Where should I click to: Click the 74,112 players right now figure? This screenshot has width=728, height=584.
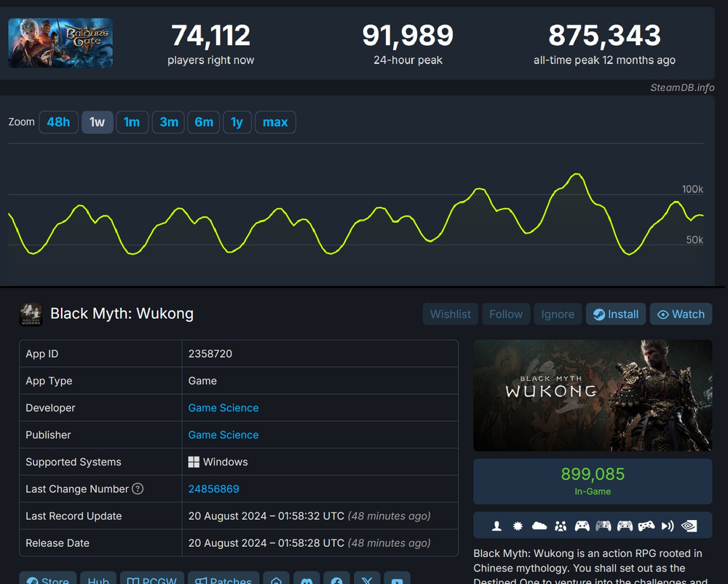click(211, 35)
